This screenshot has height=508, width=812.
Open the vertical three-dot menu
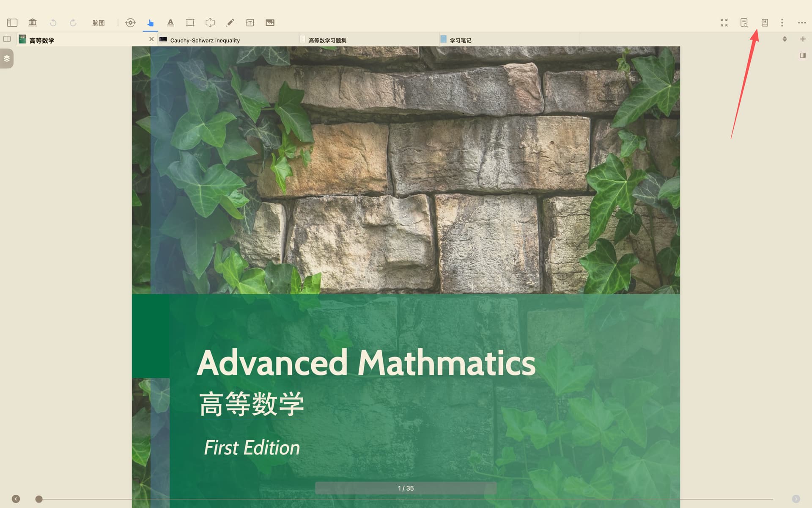pyautogui.click(x=782, y=23)
